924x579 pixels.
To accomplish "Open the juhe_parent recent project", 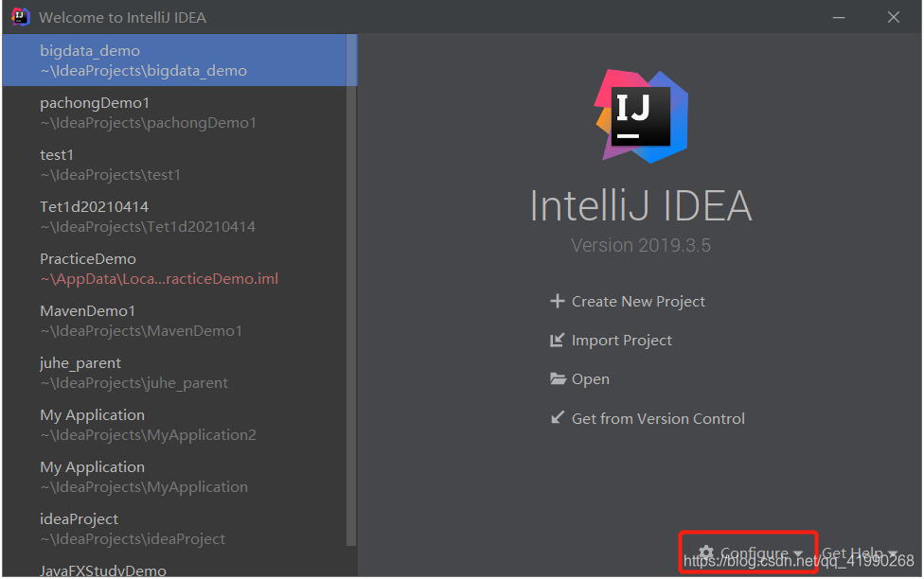I will click(x=175, y=372).
